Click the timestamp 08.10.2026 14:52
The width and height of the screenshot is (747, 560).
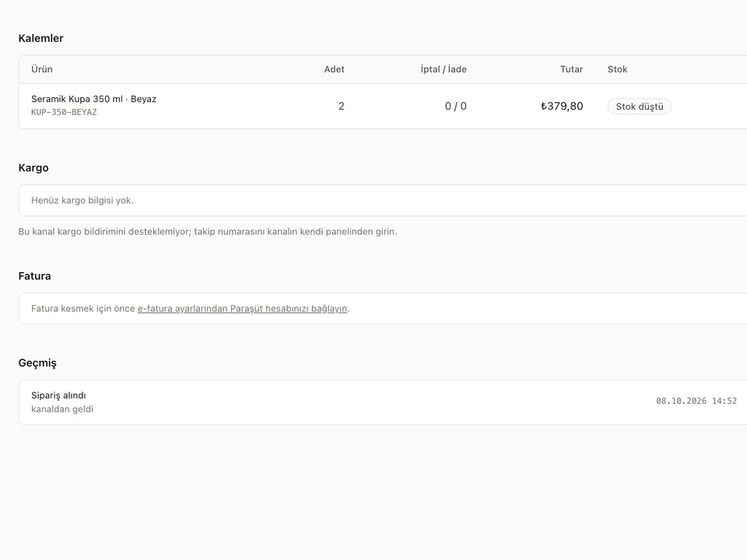pyautogui.click(x=696, y=401)
